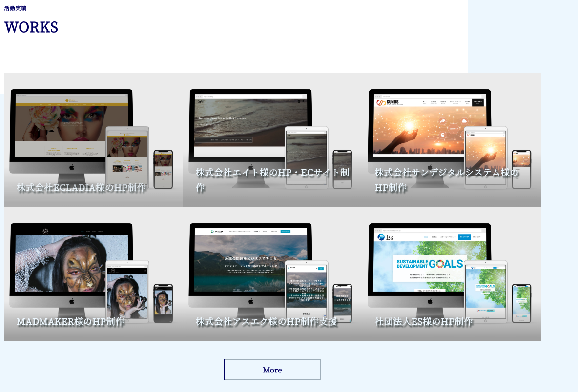Visit 株式会社アスエク様のHP制作支援 title link

coord(267,322)
